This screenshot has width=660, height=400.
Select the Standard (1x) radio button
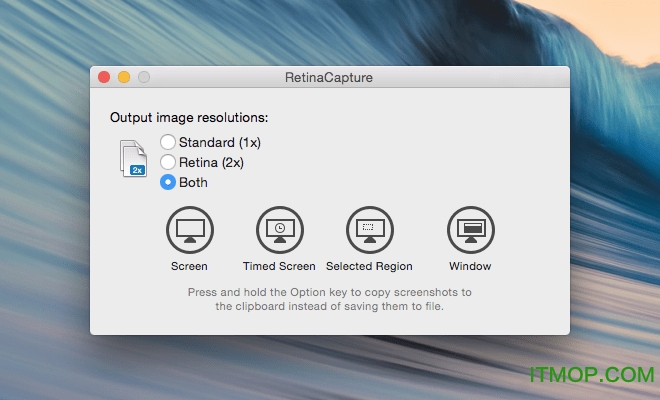pyautogui.click(x=168, y=142)
